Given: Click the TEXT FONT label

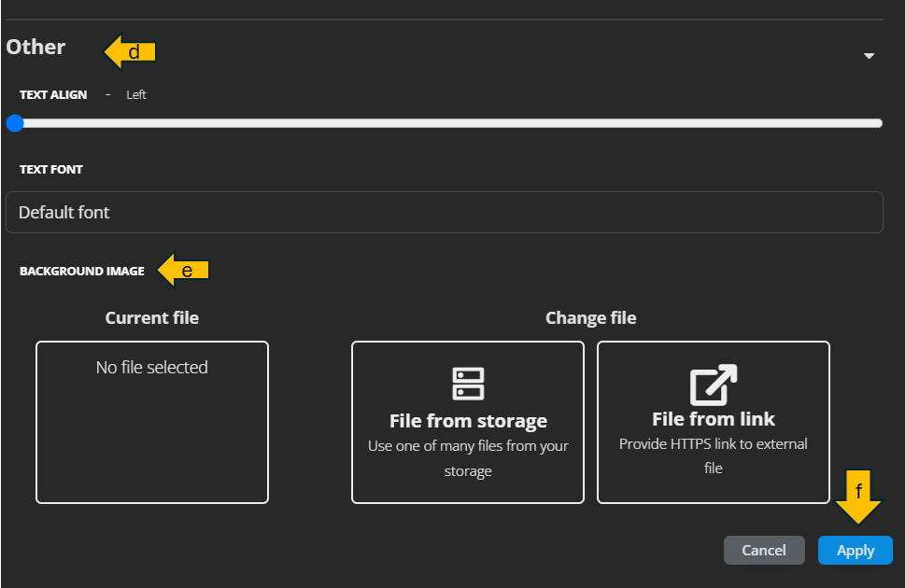Looking at the screenshot, I should 51,170.
